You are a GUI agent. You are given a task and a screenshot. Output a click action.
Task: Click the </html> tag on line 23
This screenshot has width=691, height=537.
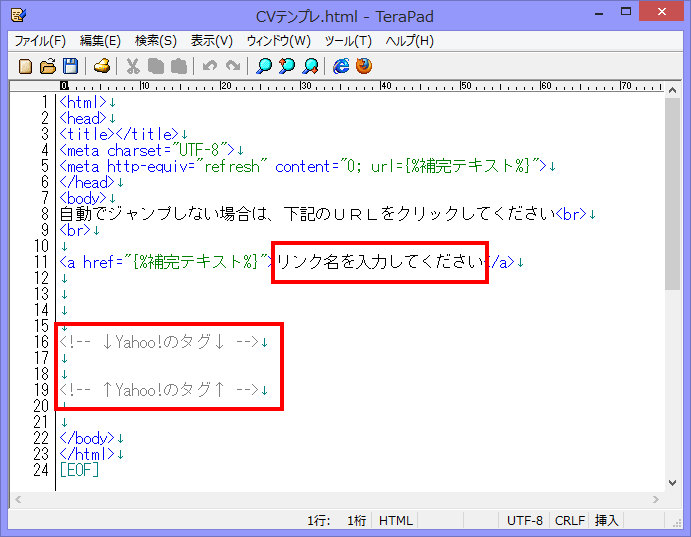tap(87, 454)
